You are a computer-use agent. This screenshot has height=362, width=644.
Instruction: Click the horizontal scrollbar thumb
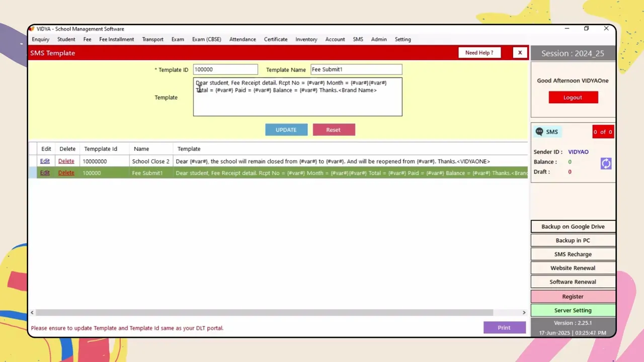click(x=264, y=312)
